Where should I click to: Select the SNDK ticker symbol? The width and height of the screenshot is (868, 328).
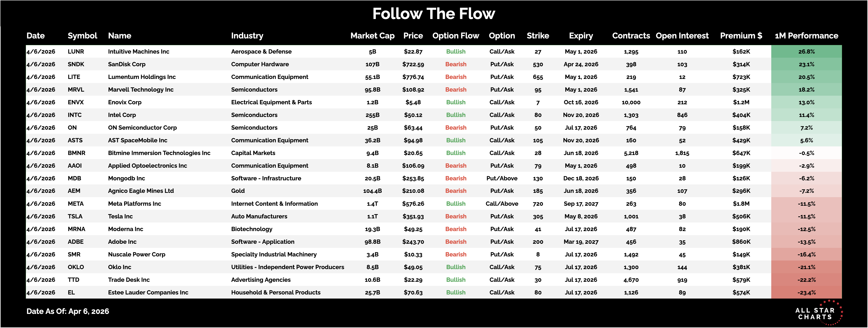point(76,64)
